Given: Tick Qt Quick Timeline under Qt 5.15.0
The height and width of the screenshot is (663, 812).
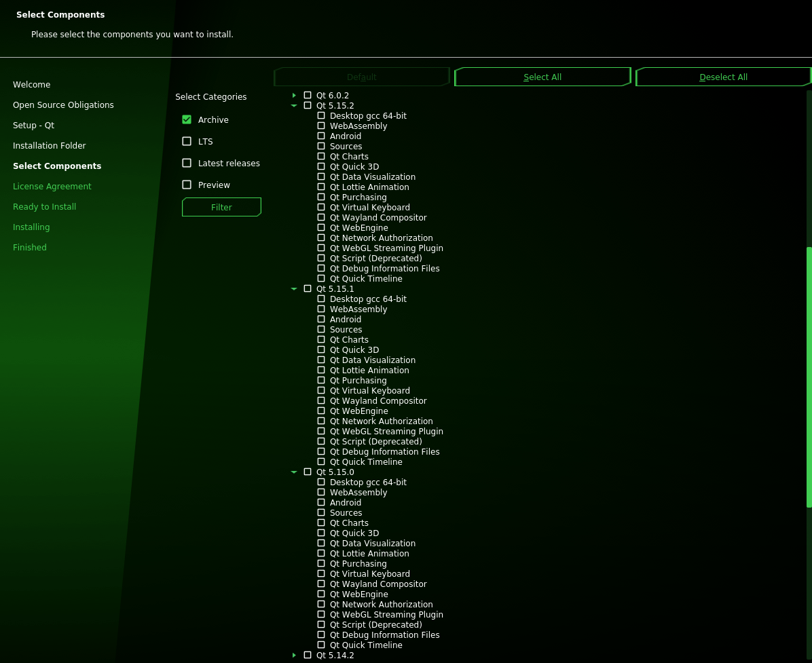Looking at the screenshot, I should 321,645.
